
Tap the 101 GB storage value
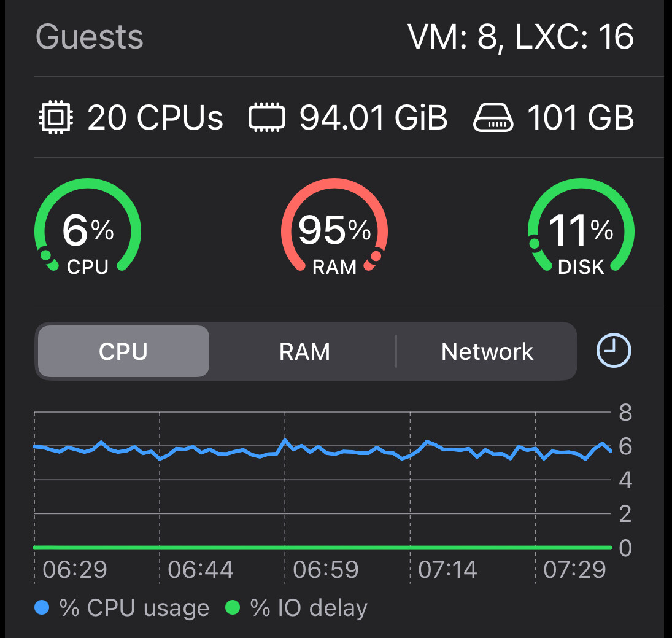(x=580, y=117)
